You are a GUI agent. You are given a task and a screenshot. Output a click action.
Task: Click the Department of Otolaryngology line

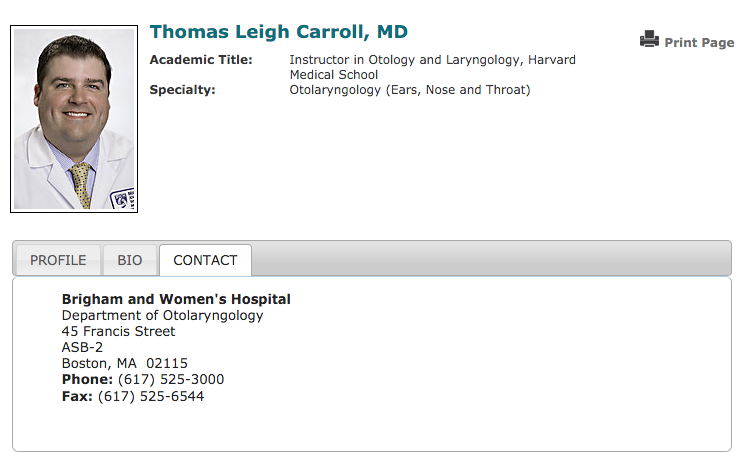tap(163, 315)
